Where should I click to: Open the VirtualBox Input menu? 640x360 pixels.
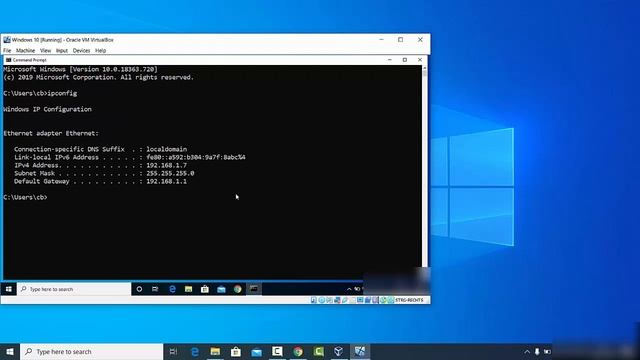(62, 51)
